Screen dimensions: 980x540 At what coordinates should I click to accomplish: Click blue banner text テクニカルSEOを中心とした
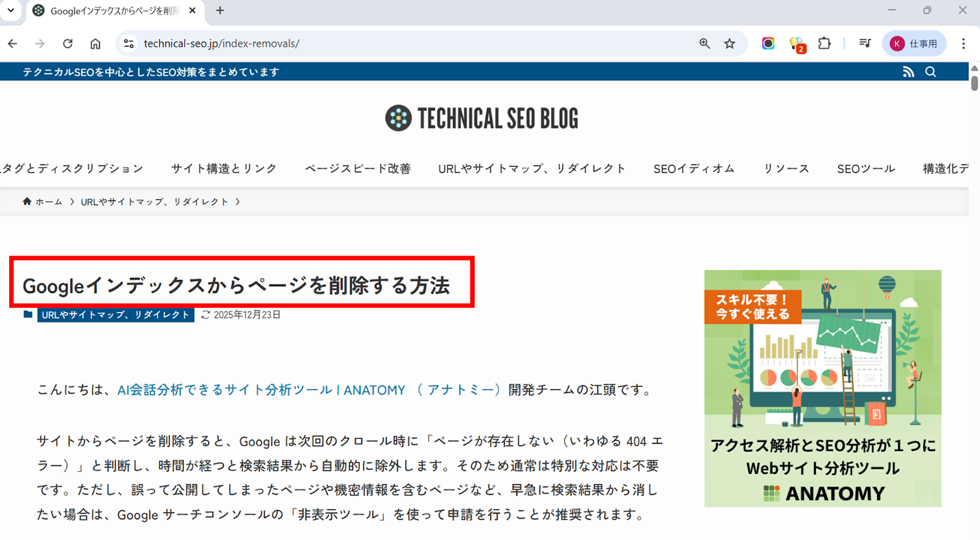[x=151, y=72]
